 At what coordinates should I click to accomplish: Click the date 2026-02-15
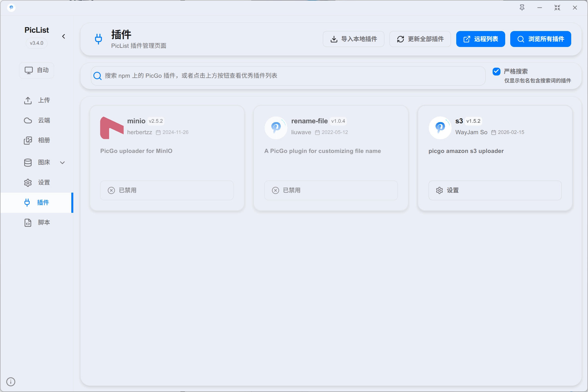coord(511,132)
